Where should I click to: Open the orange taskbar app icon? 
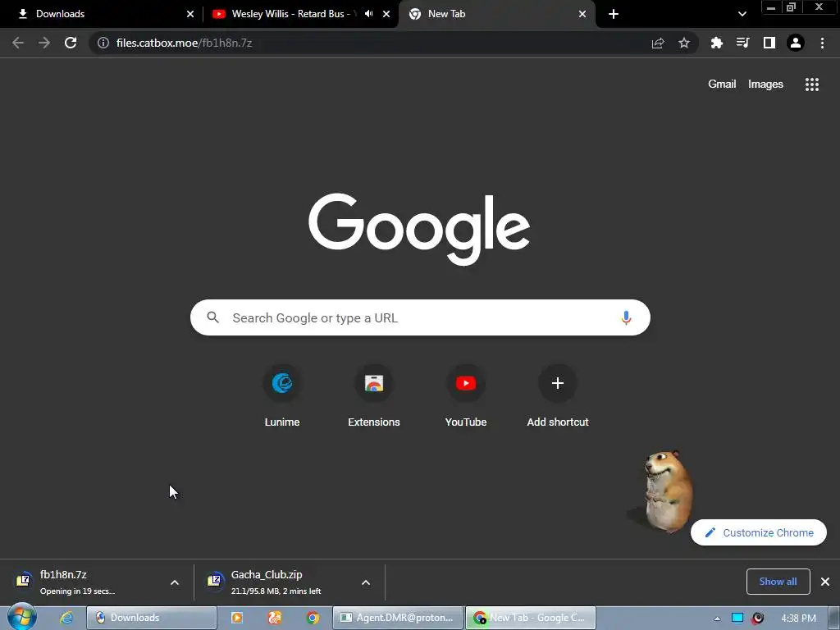[275, 618]
